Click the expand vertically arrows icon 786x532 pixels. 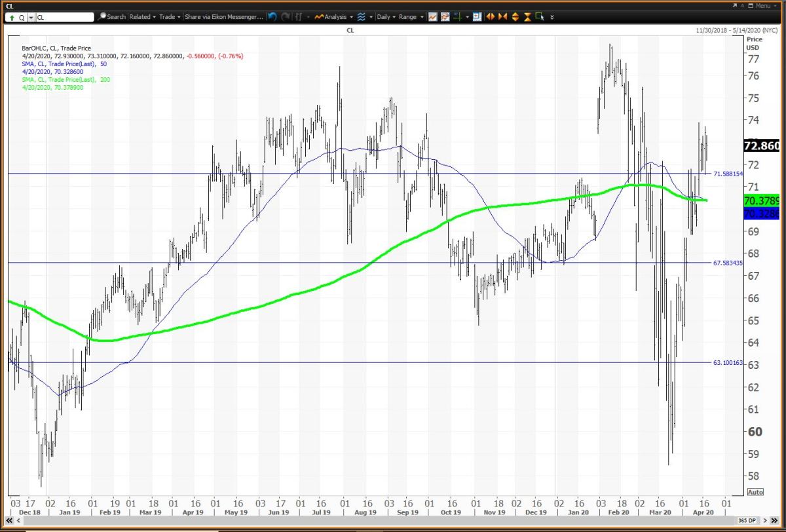coord(515,17)
